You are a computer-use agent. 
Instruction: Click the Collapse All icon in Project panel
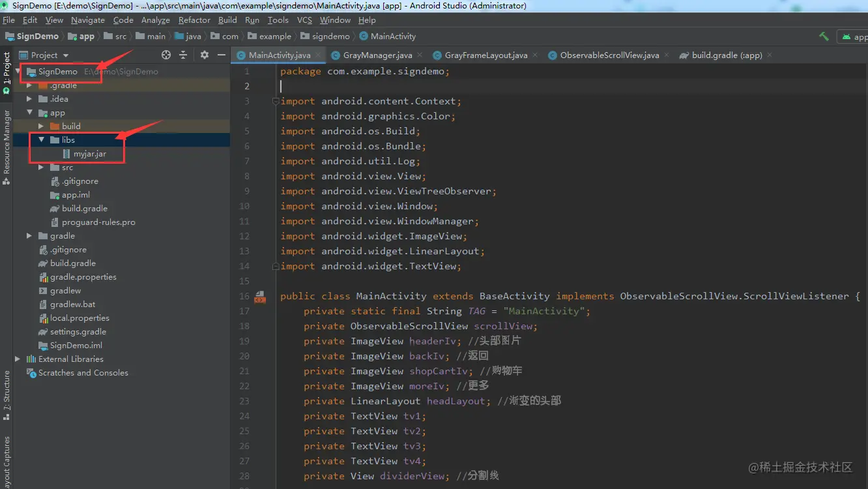pos(184,55)
